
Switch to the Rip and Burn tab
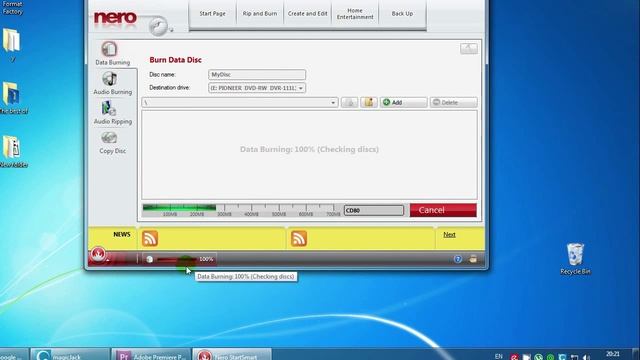[x=260, y=13]
